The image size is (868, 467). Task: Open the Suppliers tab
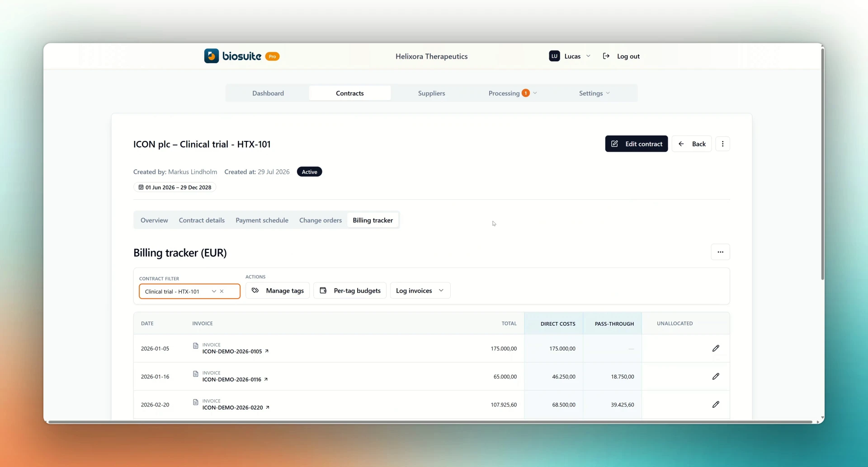[432, 93]
